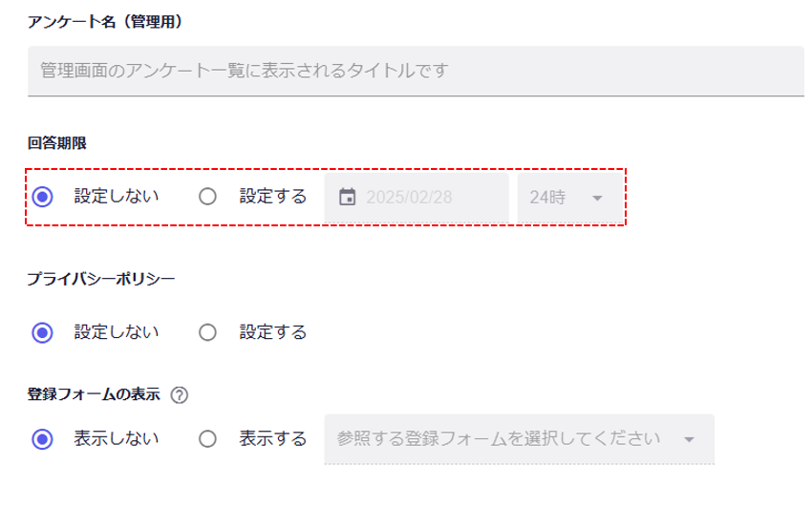Select 設定する radio under 回答期限
Screen dimensions: 812x508
[207, 197]
